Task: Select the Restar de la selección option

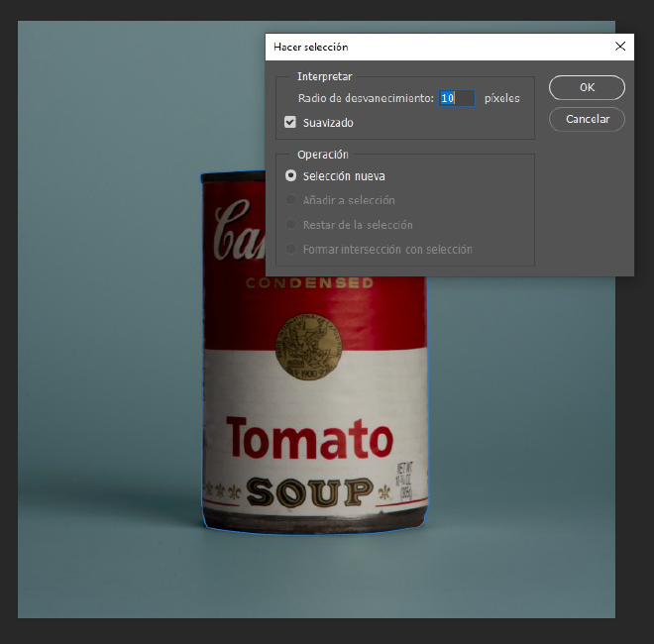Action: [290, 224]
